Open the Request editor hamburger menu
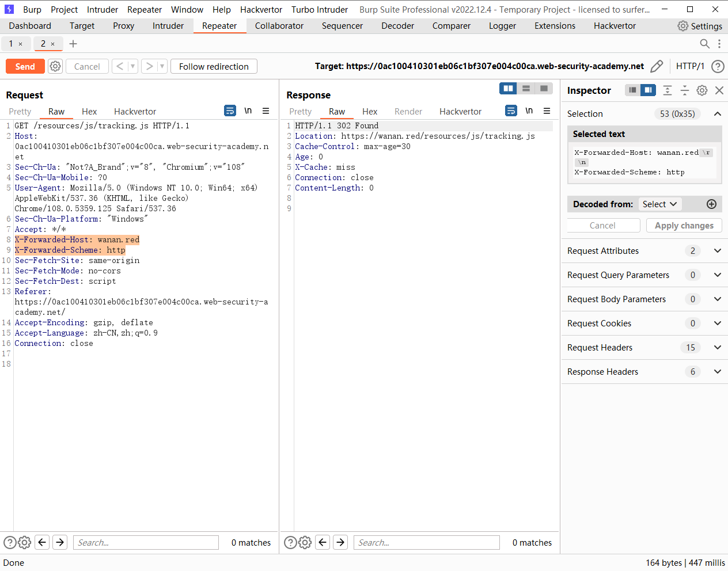The width and height of the screenshot is (728, 571). click(x=266, y=111)
